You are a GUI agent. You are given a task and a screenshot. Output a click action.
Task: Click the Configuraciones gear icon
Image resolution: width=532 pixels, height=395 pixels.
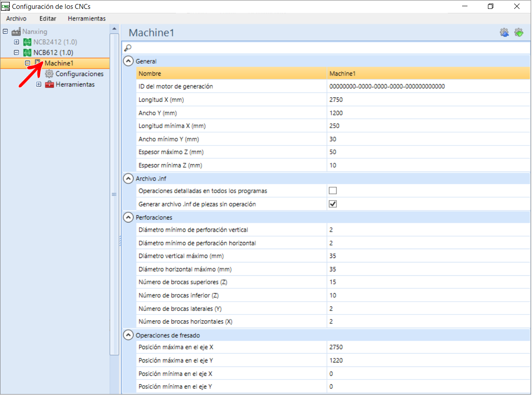point(49,73)
